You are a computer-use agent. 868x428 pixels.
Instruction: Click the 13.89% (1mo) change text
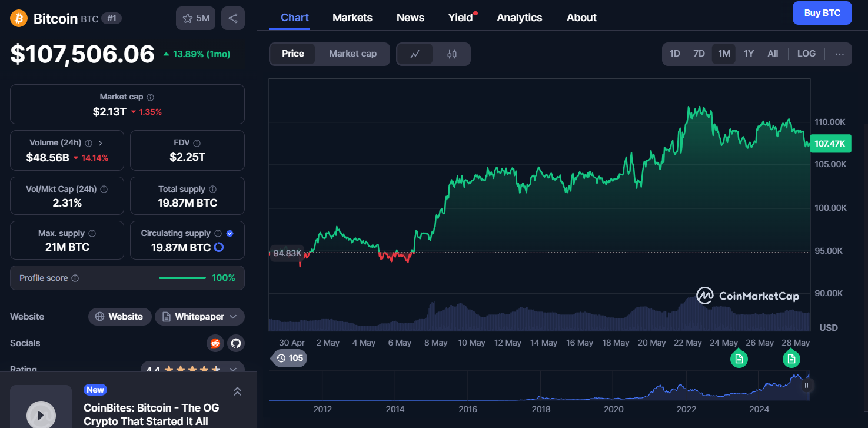pyautogui.click(x=201, y=54)
